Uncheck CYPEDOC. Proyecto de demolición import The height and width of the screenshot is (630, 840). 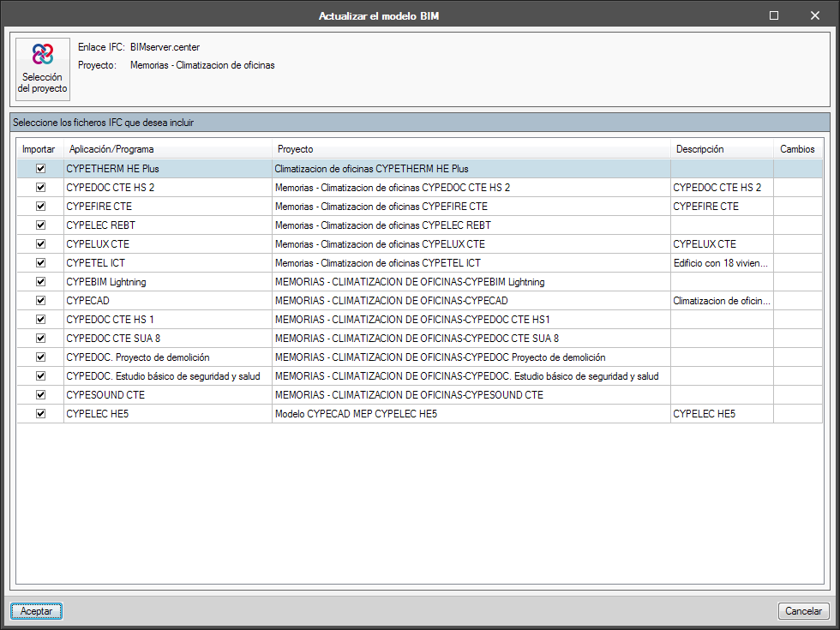tap(41, 357)
